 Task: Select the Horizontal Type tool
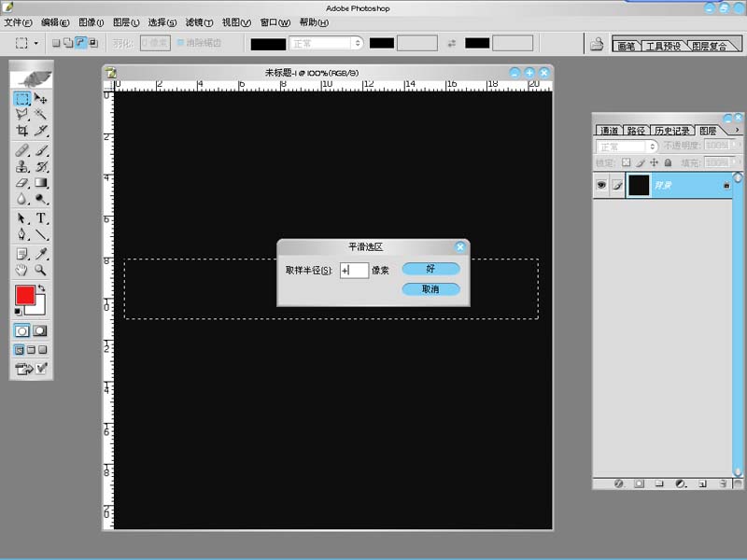click(x=41, y=218)
